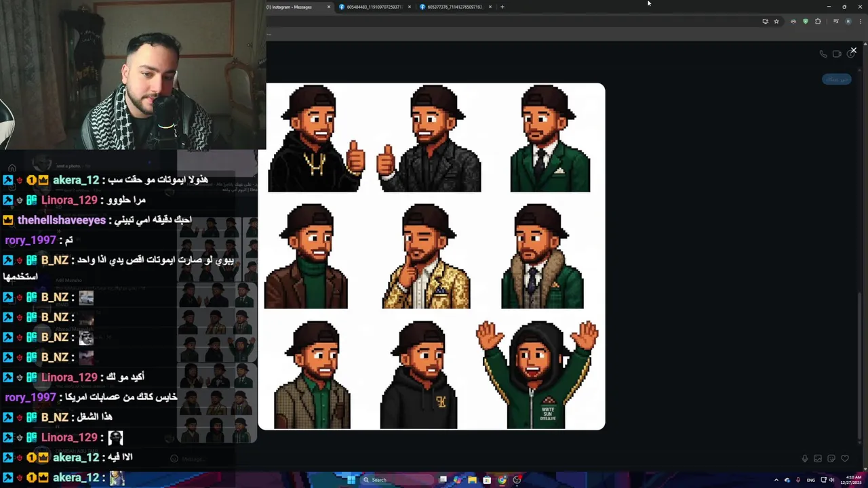The width and height of the screenshot is (868, 488).
Task: Open Microsoft Store from the taskbar
Action: [487, 480]
